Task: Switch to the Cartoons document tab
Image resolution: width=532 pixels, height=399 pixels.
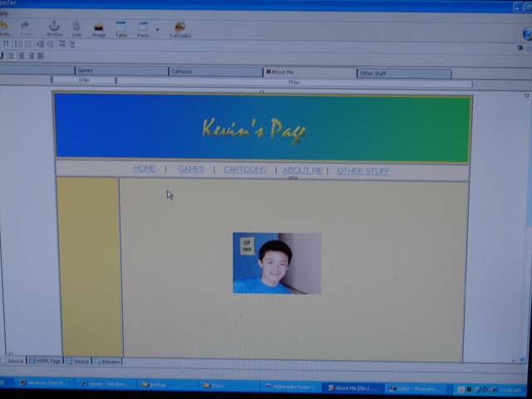Action: tap(215, 71)
